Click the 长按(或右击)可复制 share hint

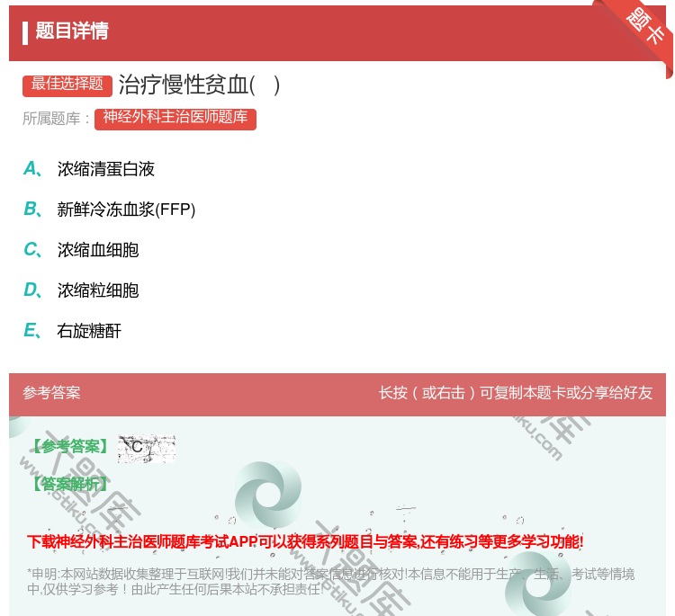coord(515,393)
